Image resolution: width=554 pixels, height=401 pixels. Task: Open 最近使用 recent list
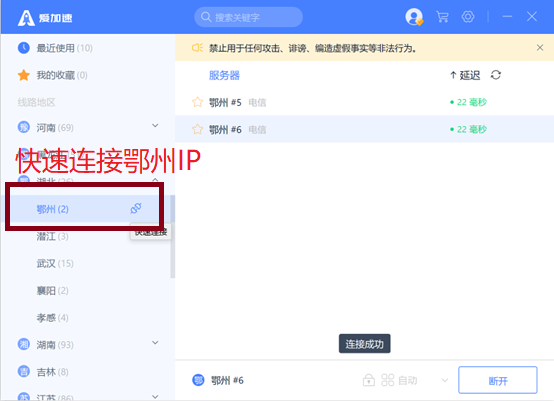click(x=55, y=48)
